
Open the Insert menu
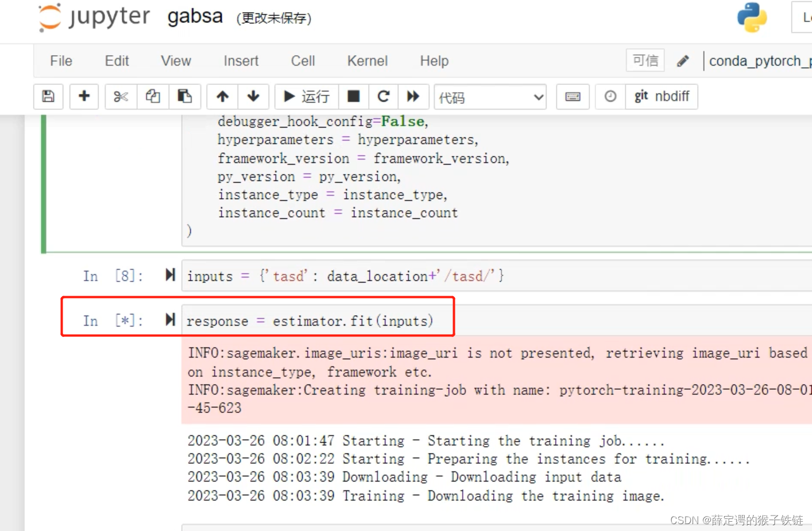(241, 61)
